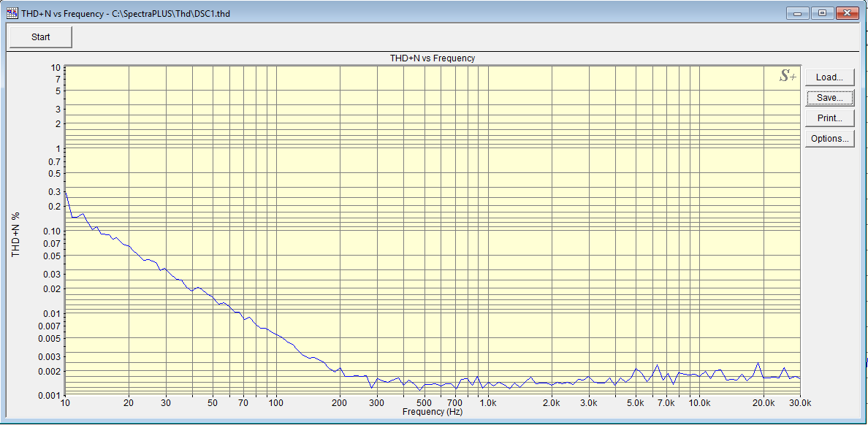Close the THD+N vs Frequency window
Image resolution: width=868 pixels, height=425 pixels.
[x=848, y=13]
